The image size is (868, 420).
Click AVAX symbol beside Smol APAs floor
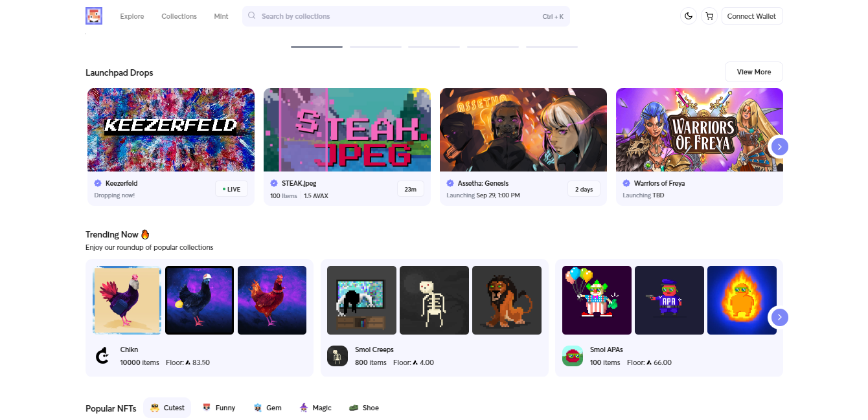[649, 362]
